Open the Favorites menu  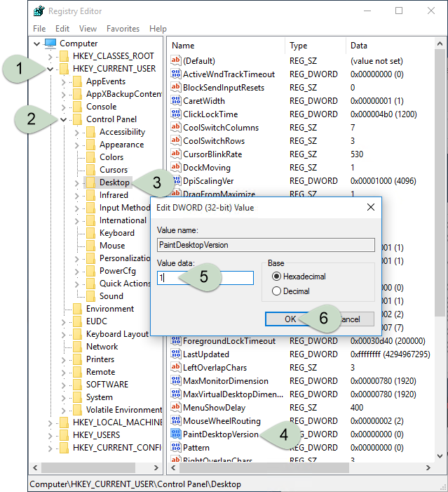[123, 29]
